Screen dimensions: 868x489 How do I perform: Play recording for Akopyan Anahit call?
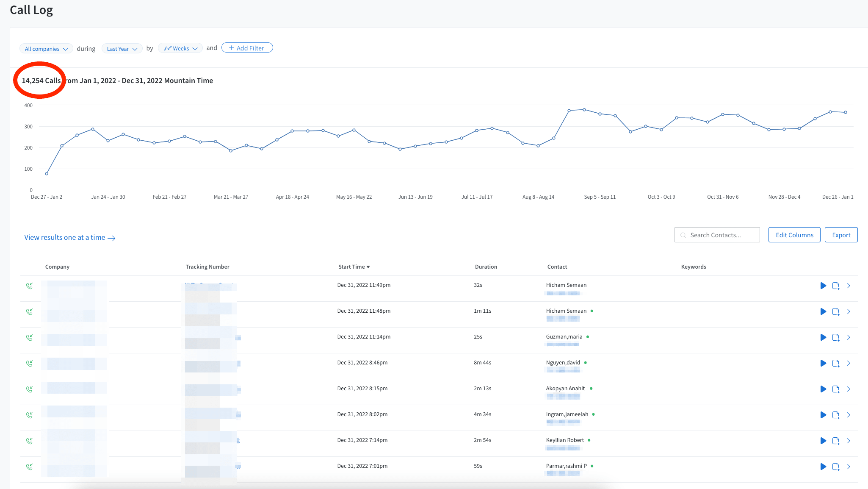[x=823, y=389]
